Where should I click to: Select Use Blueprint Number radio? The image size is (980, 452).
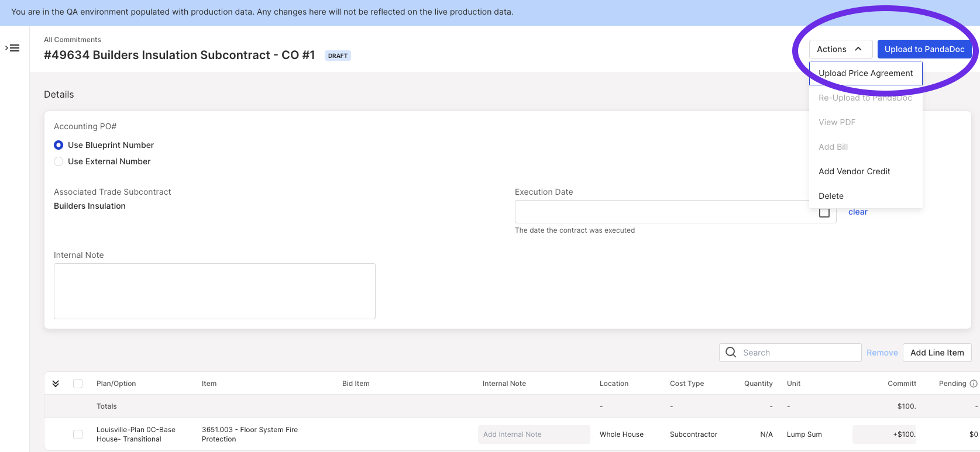tap(59, 145)
